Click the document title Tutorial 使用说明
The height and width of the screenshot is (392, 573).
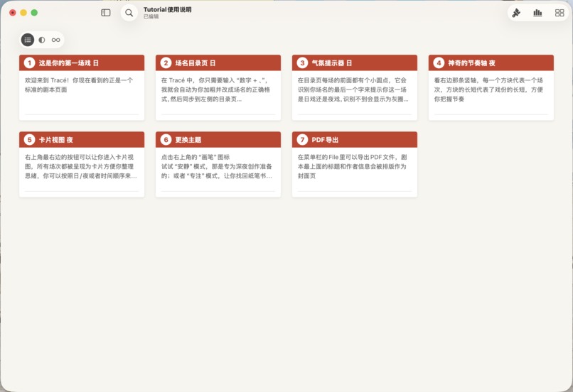[x=167, y=9]
